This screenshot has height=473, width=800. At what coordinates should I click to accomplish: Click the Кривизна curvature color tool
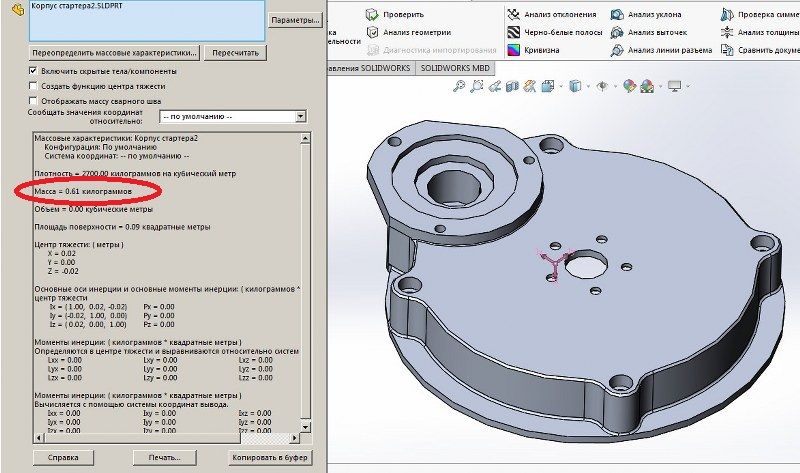click(513, 50)
